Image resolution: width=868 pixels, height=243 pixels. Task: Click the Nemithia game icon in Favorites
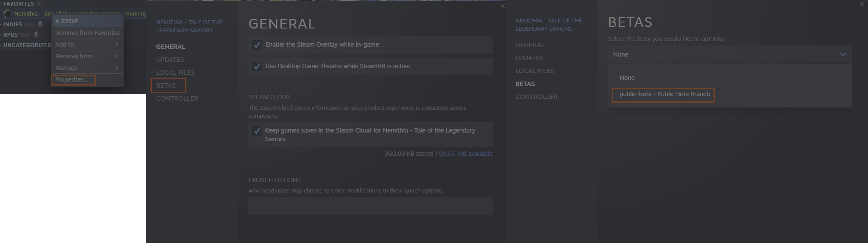(x=7, y=14)
